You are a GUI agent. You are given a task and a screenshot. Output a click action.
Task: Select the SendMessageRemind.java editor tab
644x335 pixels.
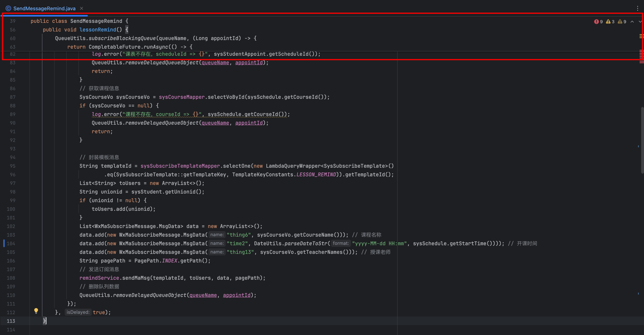click(x=44, y=8)
